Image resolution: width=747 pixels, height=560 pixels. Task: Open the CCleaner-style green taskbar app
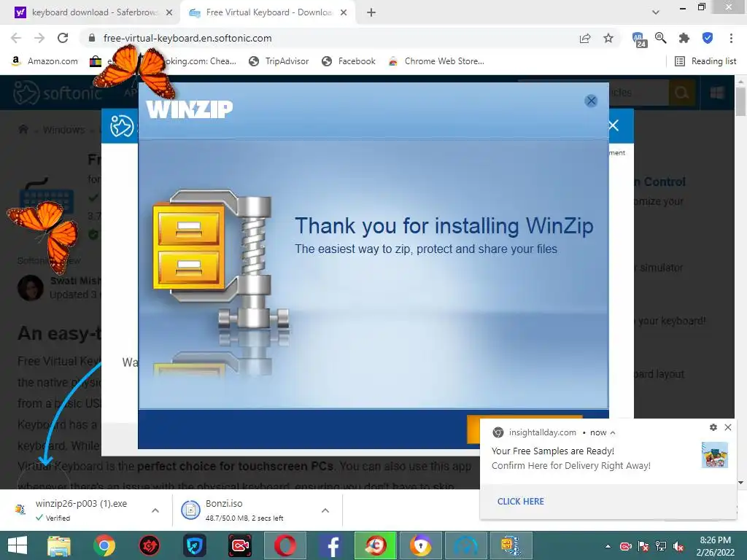(x=375, y=545)
